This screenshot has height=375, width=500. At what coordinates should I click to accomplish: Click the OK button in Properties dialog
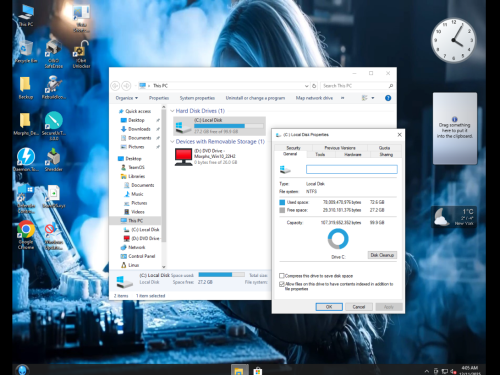[329, 307]
